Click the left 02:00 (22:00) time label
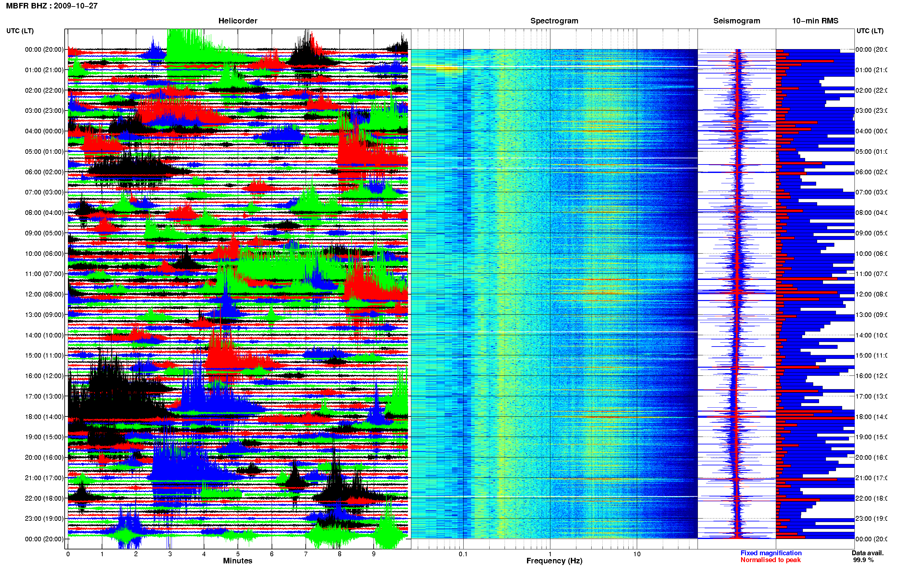The height and width of the screenshot is (578, 924). [x=44, y=90]
